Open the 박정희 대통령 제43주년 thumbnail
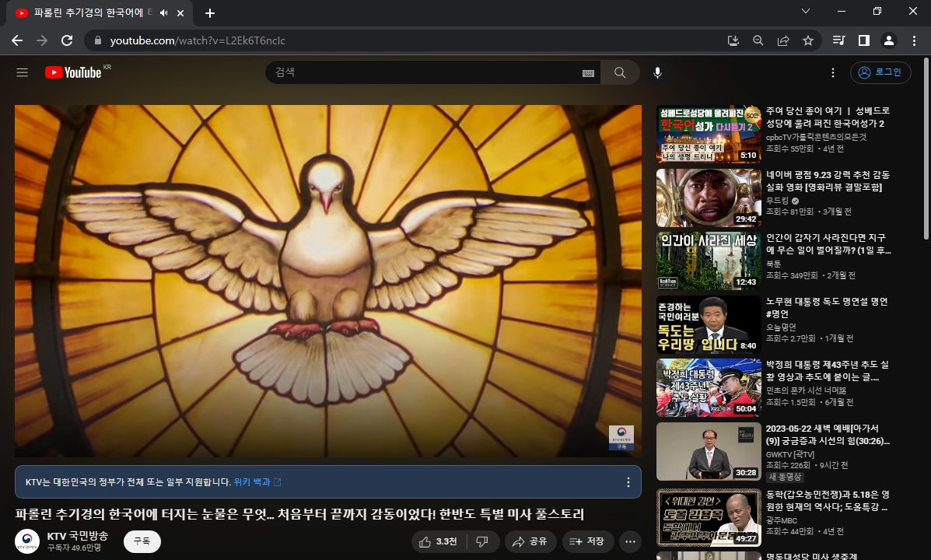 click(x=709, y=388)
